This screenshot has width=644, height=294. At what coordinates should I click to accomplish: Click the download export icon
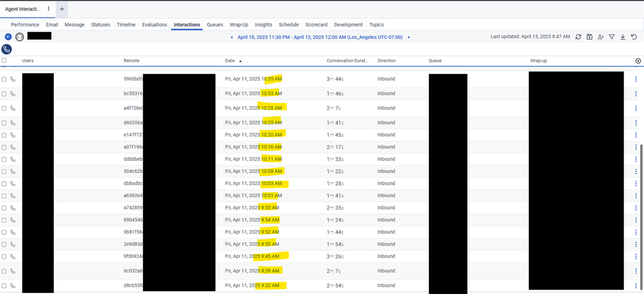[x=623, y=37]
